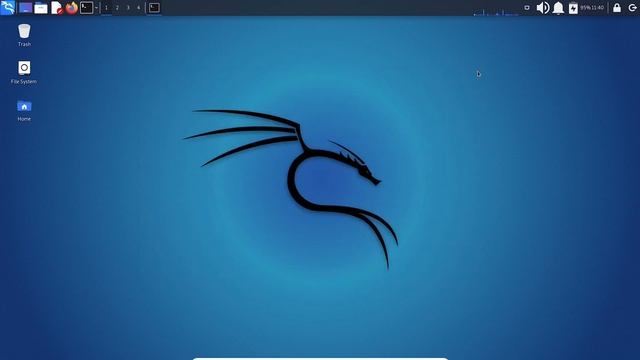Open the file manager launcher in panel
Viewport: 640px width, 360px height.
[41, 8]
